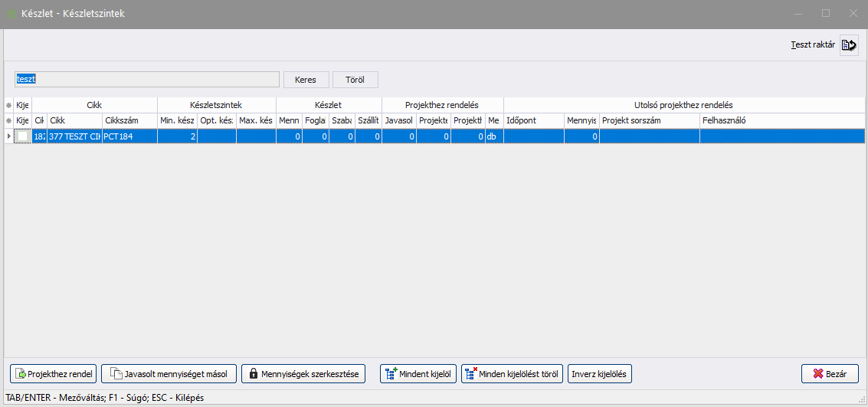Image resolution: width=868 pixels, height=407 pixels.
Task: Click the Időpont column header
Action: click(x=533, y=120)
